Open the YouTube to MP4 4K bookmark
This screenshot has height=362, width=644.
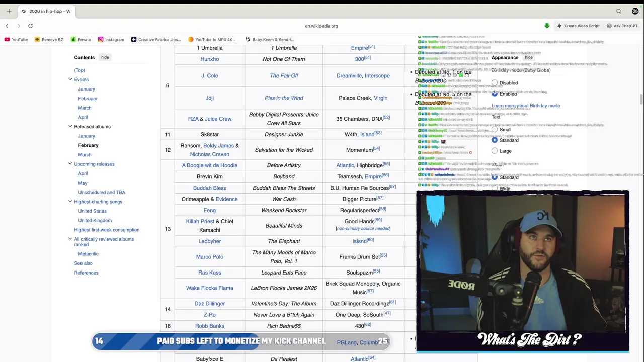pos(211,39)
